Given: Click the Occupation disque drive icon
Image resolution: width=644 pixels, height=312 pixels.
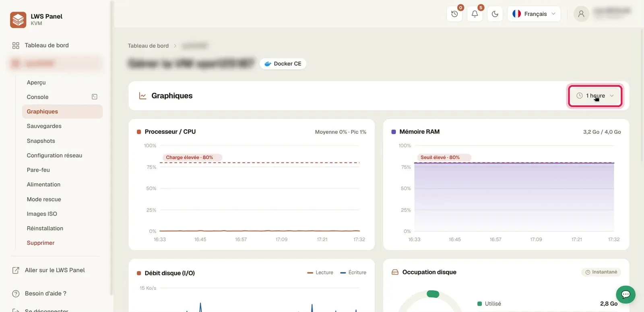Looking at the screenshot, I should click(395, 272).
